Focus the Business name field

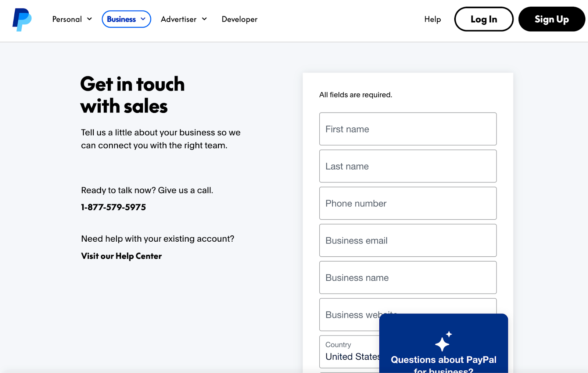(x=408, y=278)
